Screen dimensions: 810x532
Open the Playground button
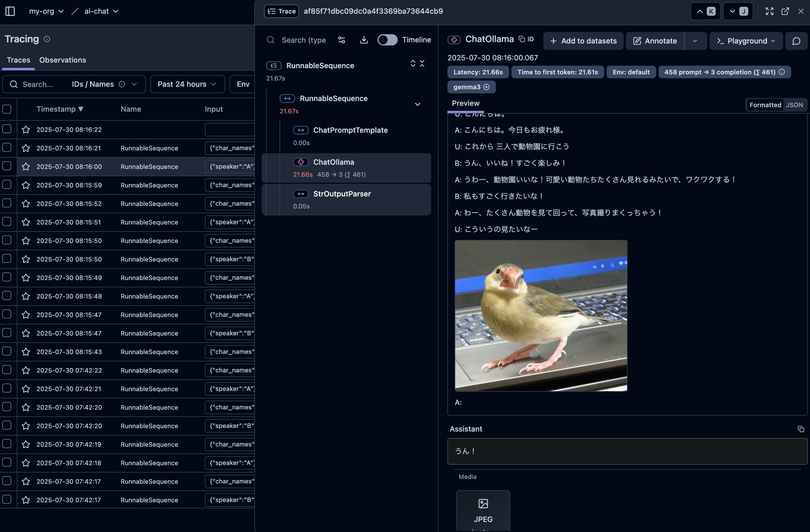pos(746,41)
